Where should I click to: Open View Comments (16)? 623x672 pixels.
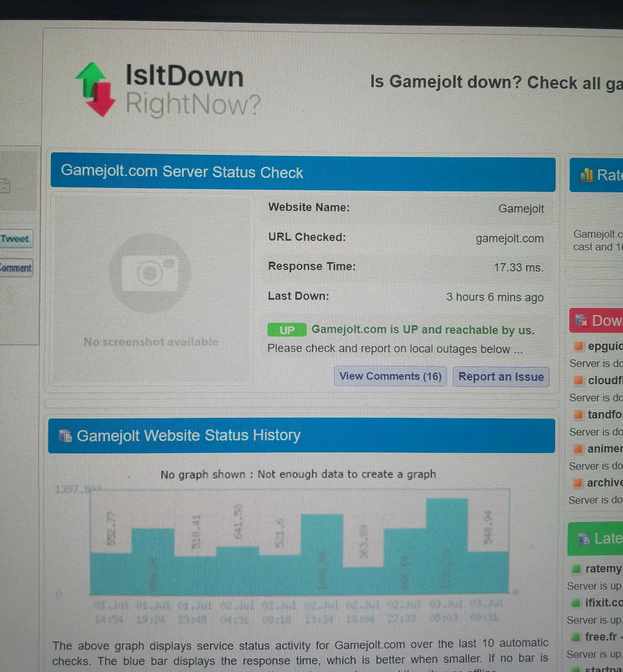point(390,376)
